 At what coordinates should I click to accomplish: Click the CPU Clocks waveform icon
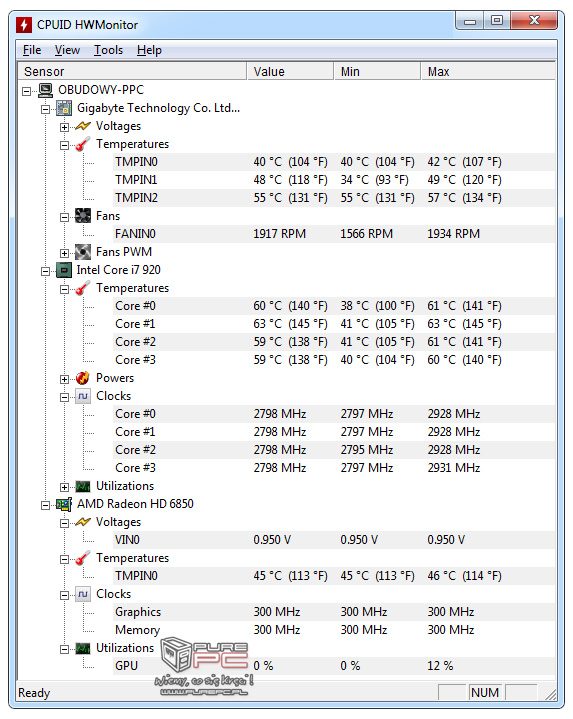point(83,396)
